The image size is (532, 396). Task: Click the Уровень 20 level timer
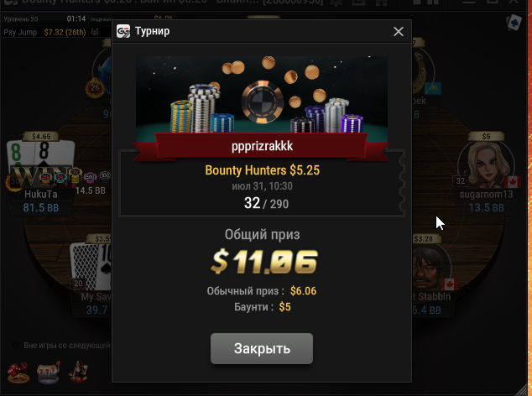tap(44, 18)
